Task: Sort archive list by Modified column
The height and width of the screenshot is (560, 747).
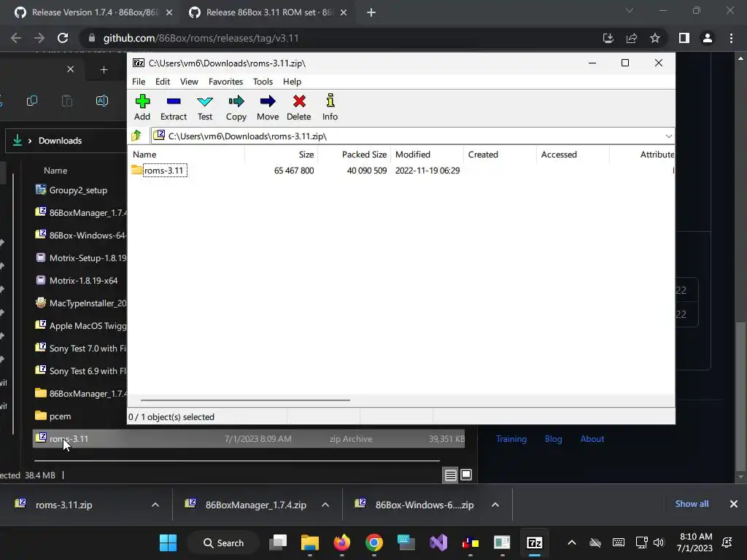Action: click(x=427, y=155)
